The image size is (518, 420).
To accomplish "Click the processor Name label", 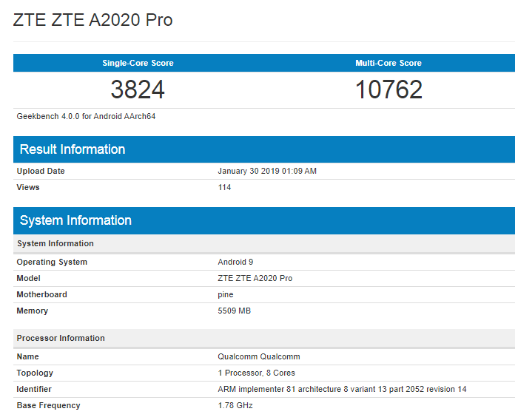I will click(x=28, y=356).
